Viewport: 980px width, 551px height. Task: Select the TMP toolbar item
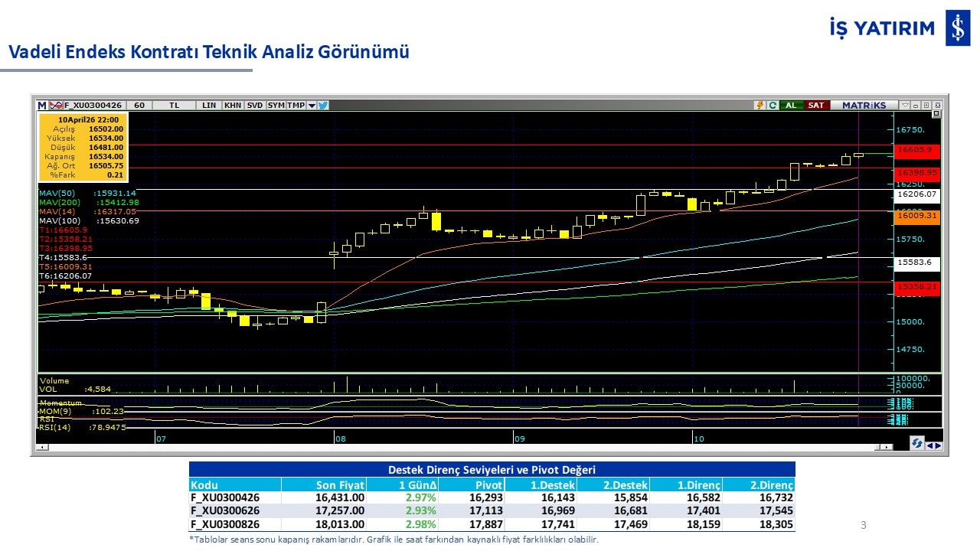pyautogui.click(x=296, y=106)
